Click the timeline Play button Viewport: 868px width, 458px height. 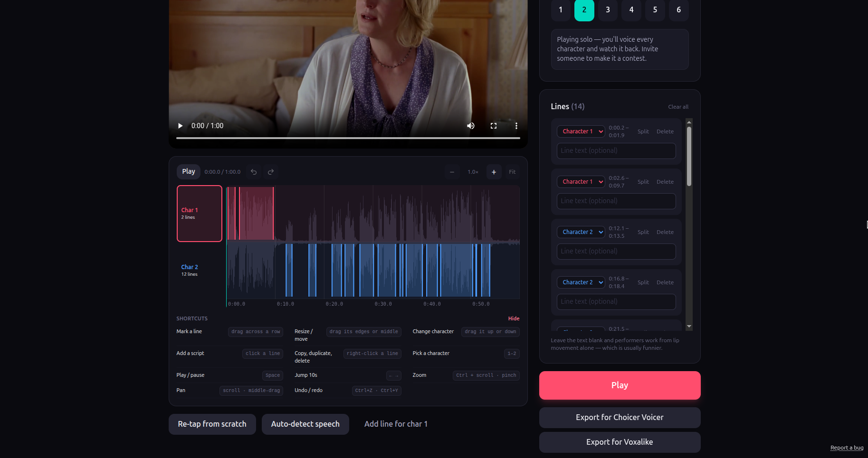point(189,171)
